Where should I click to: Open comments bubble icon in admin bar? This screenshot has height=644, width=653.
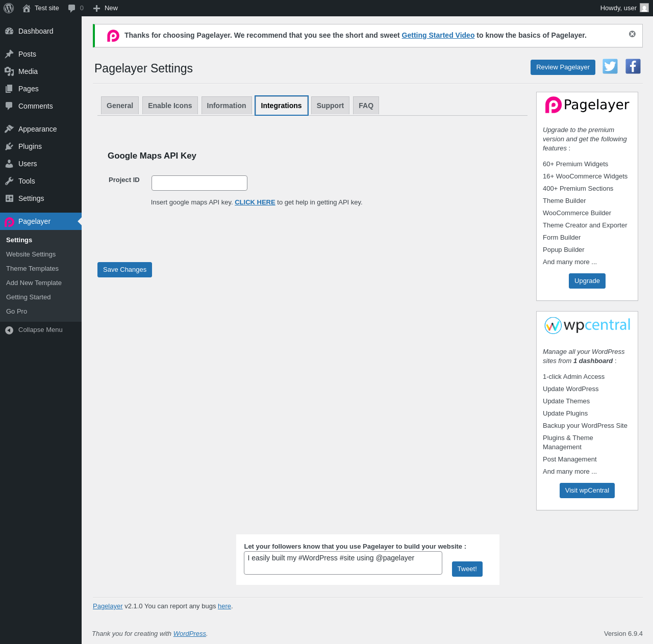(72, 8)
